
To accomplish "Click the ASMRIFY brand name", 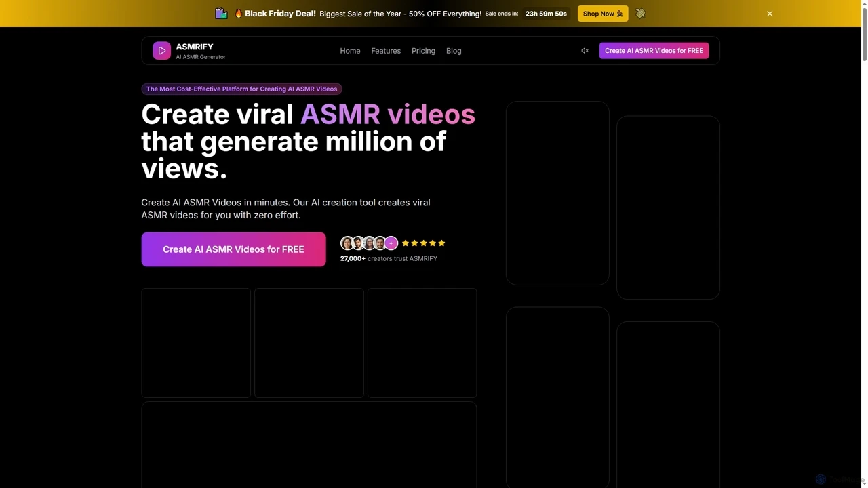I will (195, 47).
